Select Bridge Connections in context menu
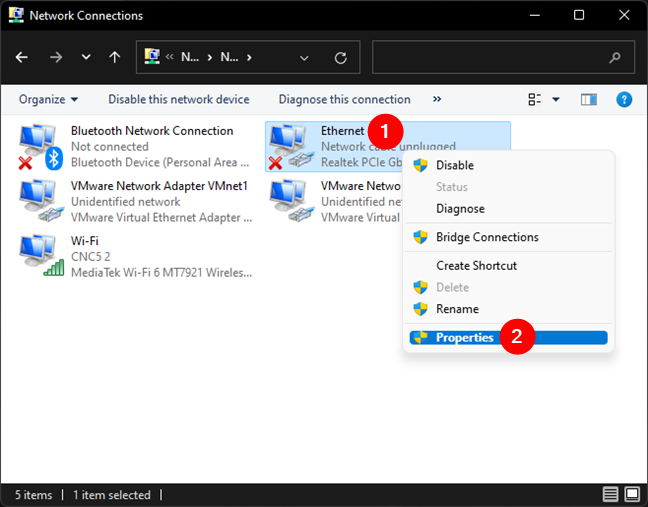The height and width of the screenshot is (507, 648). click(487, 237)
